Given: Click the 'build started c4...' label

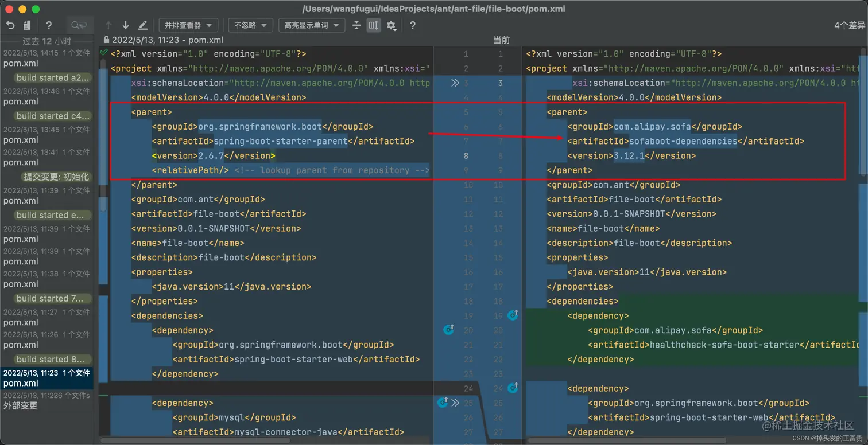Looking at the screenshot, I should (x=53, y=116).
